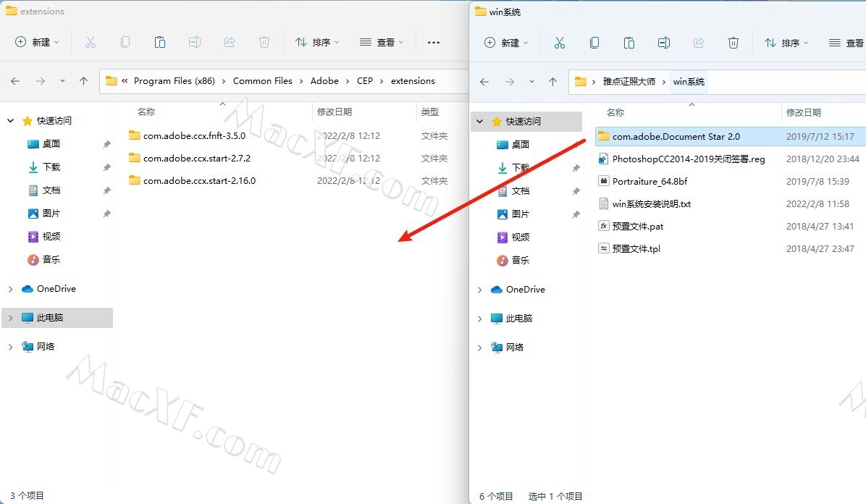Click the Rename icon in extensions window
The width and height of the screenshot is (866, 504).
coord(194,42)
